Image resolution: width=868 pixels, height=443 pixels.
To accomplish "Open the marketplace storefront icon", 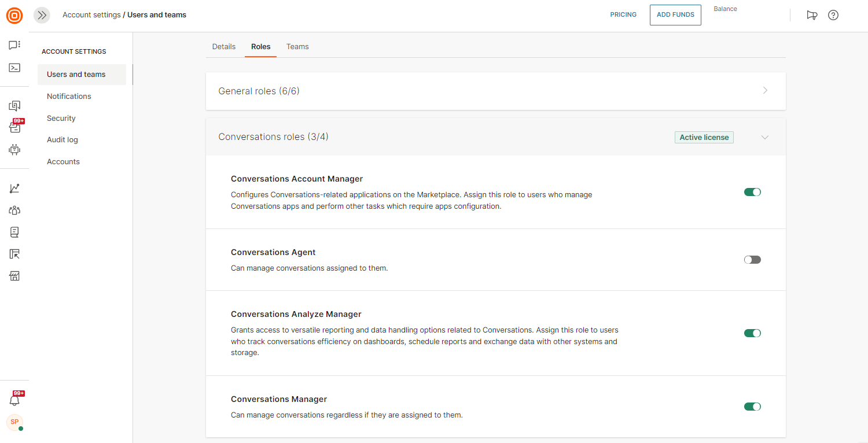I will [14, 276].
